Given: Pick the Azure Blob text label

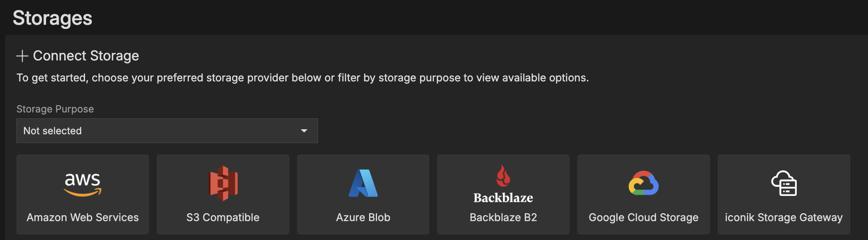Looking at the screenshot, I should pos(363,217).
